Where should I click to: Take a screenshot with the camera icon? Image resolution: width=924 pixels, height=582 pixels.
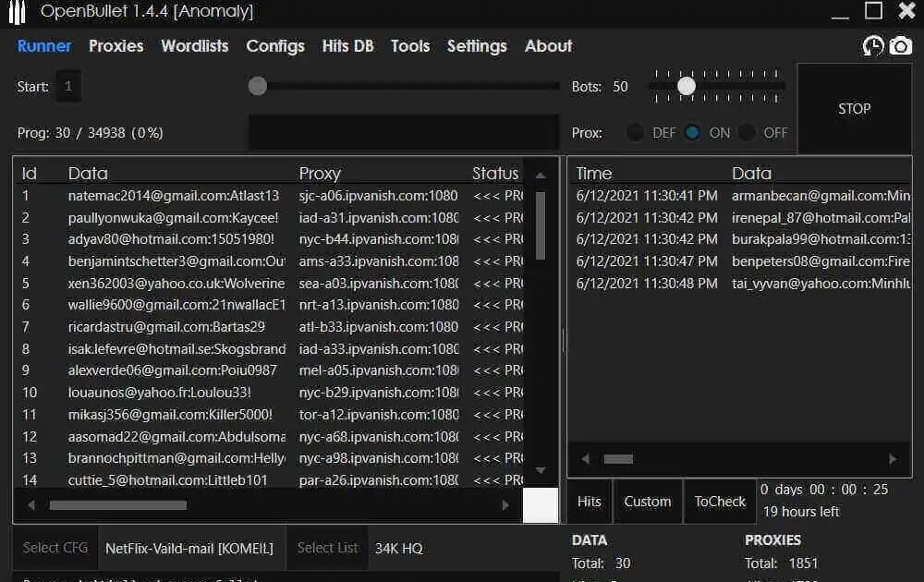(x=900, y=46)
